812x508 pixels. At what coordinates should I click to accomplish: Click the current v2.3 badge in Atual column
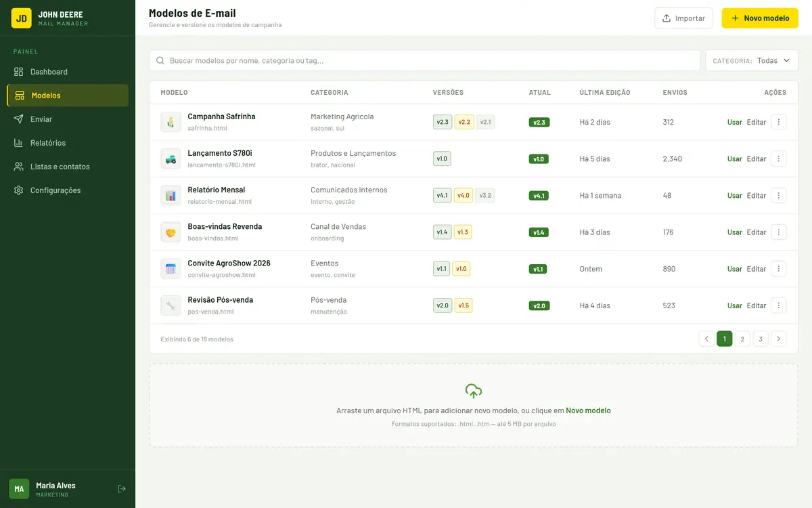tap(539, 123)
